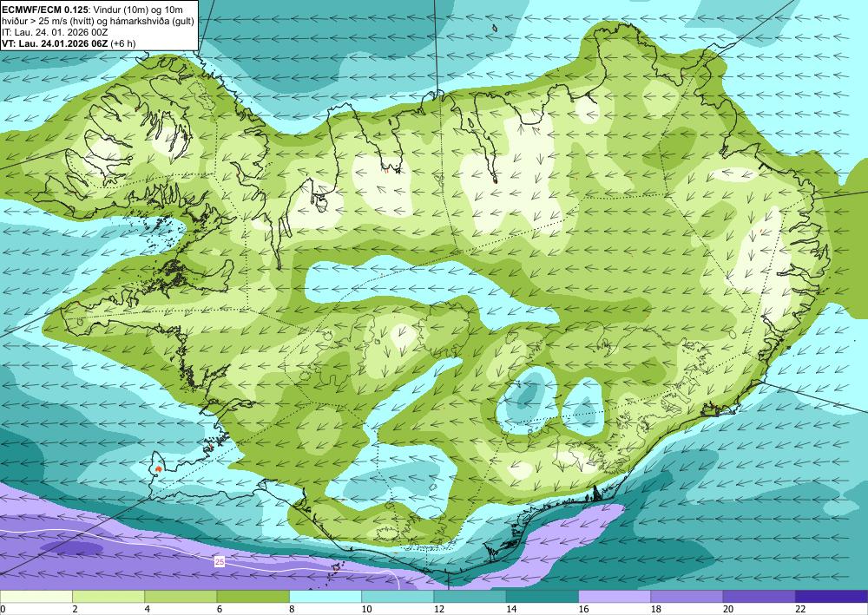Click the text "hviður > 25 m/s (hvítt) og hámarkshviða (gult)"
The image size is (868, 615).
click(x=98, y=21)
